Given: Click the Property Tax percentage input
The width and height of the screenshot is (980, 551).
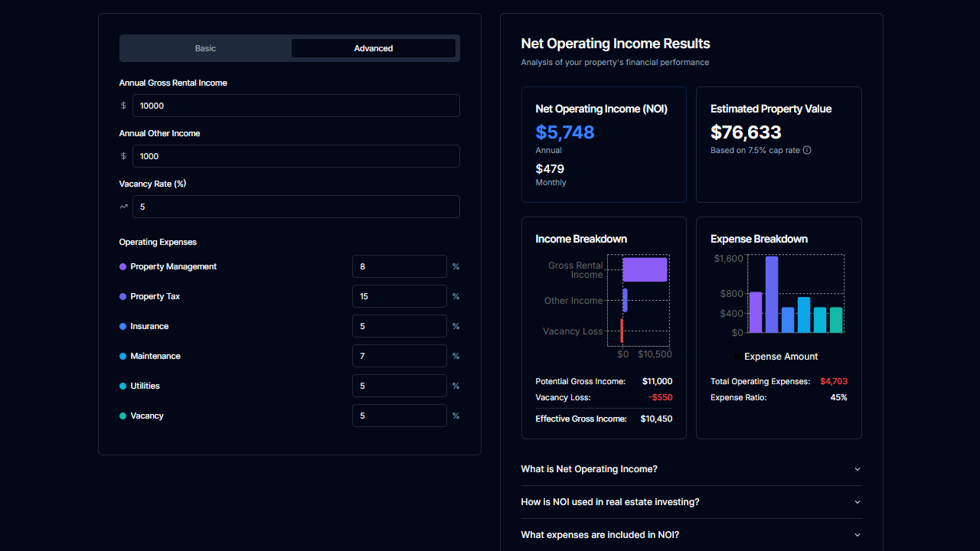Looking at the screenshot, I should 399,296.
